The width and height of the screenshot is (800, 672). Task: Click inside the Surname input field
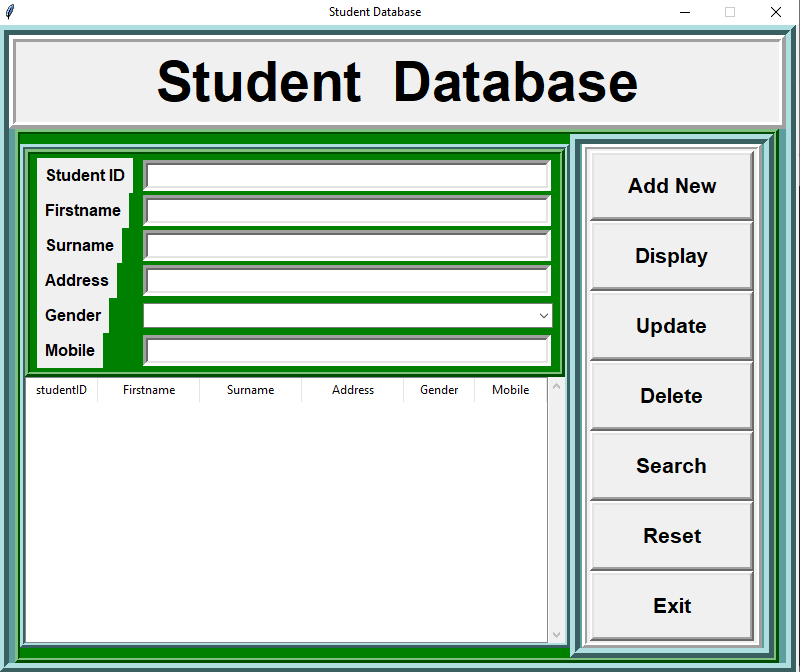coord(347,245)
